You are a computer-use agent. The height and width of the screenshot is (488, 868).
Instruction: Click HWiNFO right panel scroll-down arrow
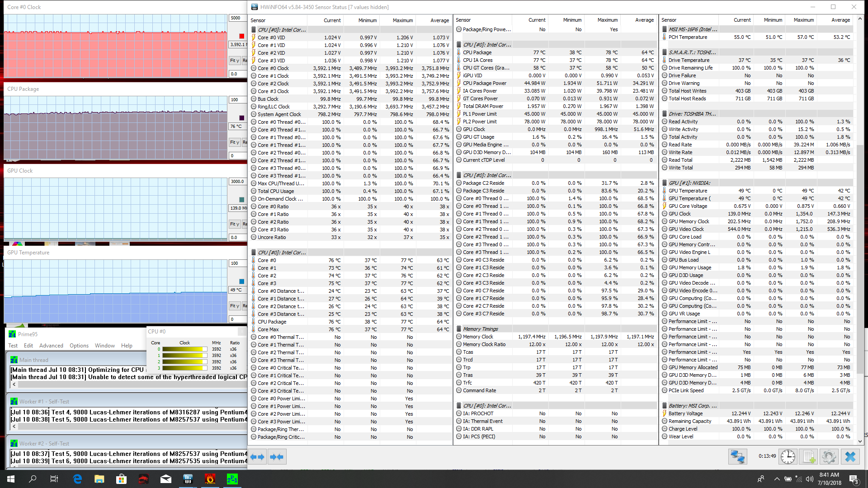[860, 441]
